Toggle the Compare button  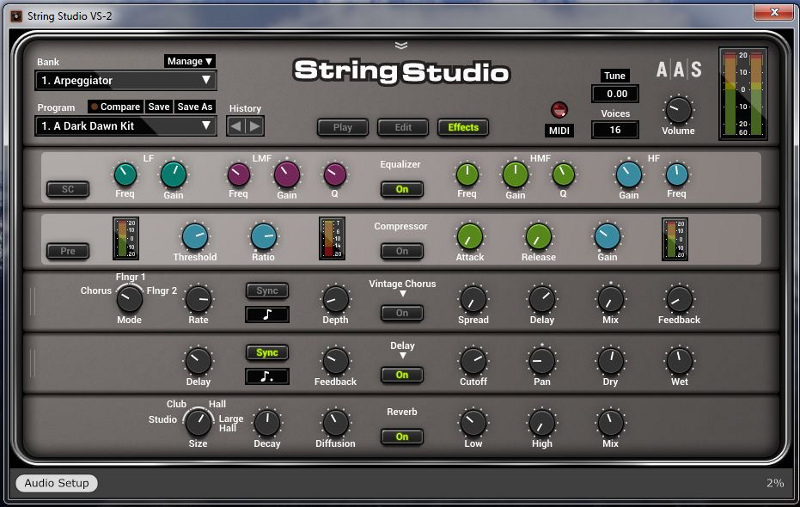click(x=116, y=107)
